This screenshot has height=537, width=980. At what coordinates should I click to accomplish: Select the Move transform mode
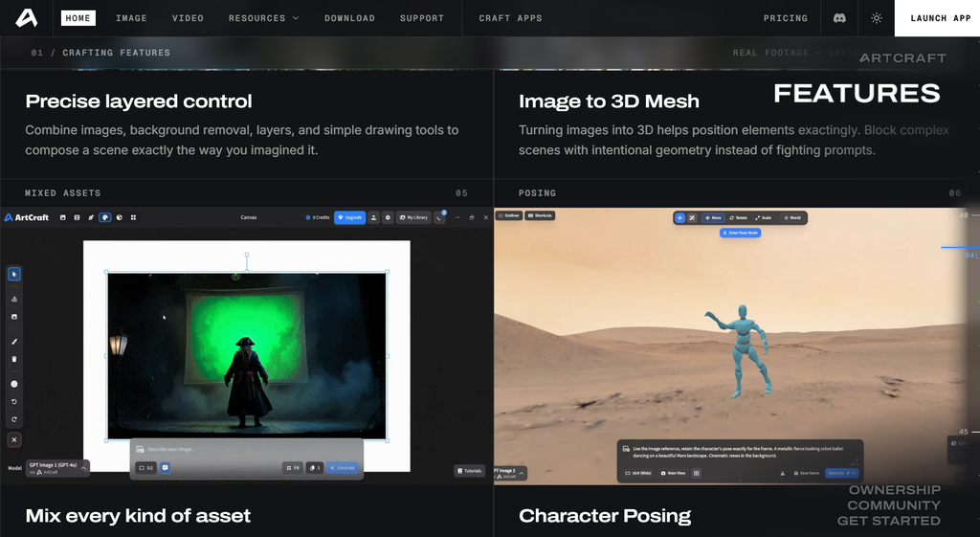coord(713,217)
